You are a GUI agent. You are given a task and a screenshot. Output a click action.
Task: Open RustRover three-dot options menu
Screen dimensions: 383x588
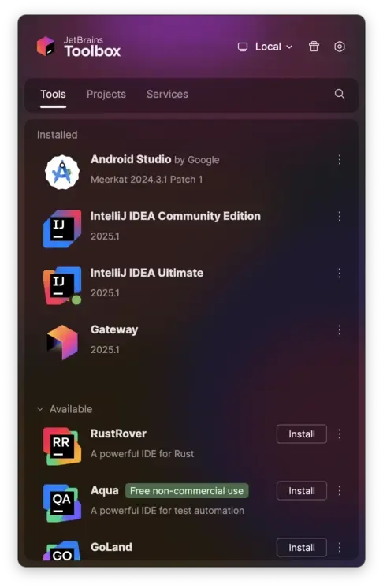pos(339,434)
